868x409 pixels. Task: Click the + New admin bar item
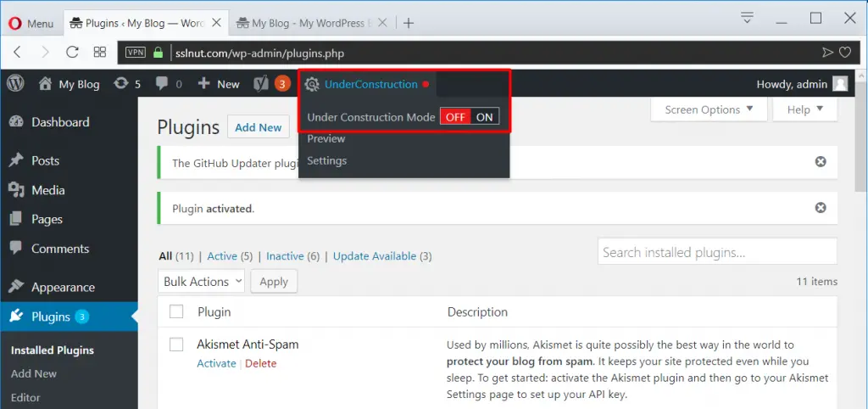tap(219, 84)
